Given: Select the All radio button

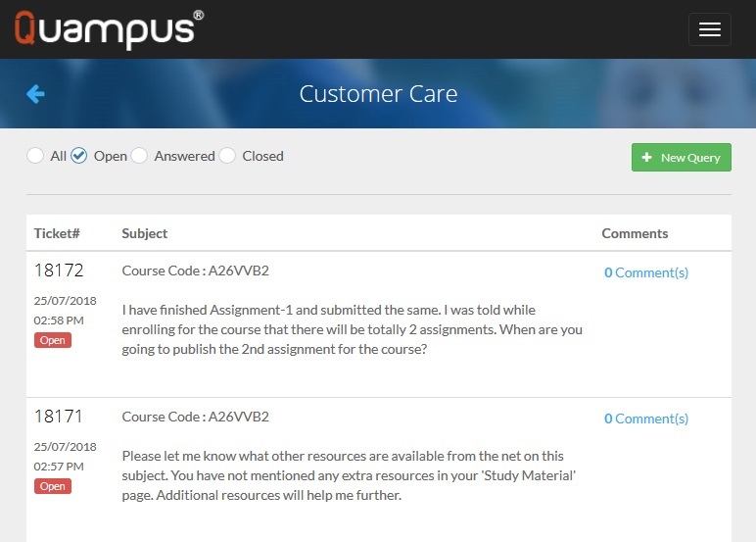Looking at the screenshot, I should (35, 156).
